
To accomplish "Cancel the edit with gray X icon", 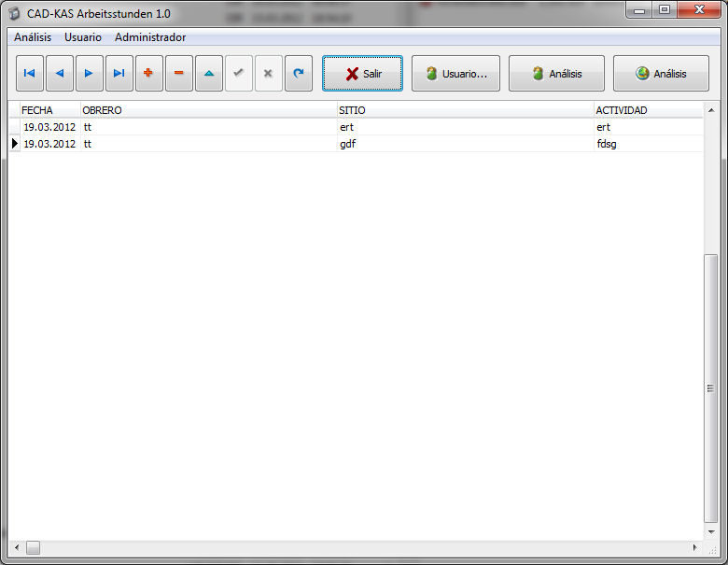I will click(269, 73).
